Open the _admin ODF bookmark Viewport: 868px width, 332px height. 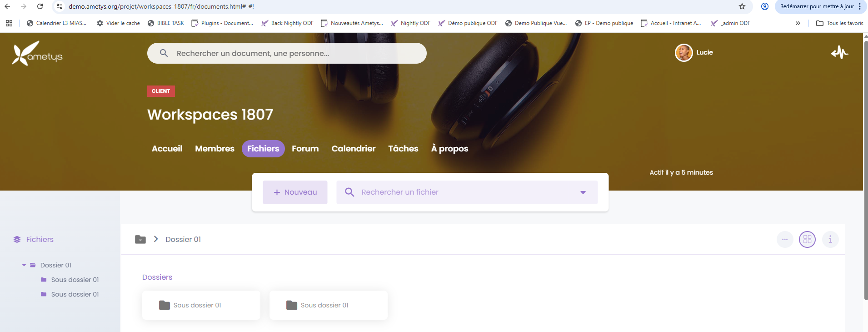[x=730, y=23]
